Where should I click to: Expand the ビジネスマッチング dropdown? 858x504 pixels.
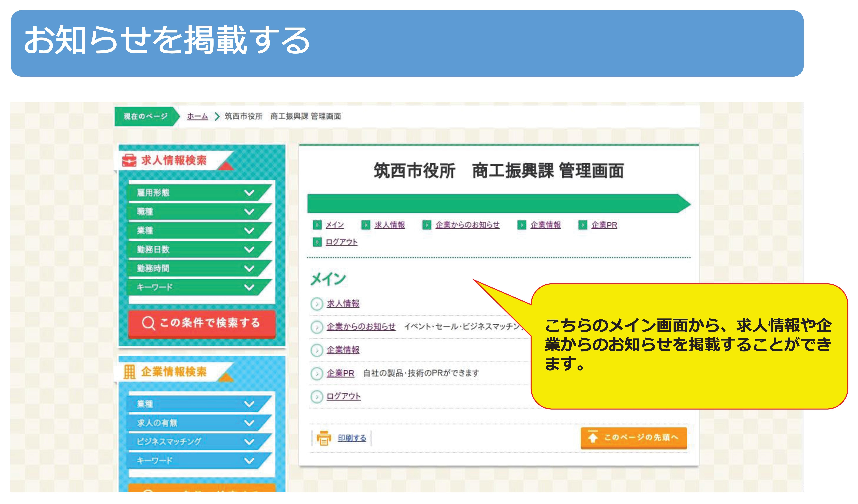click(x=199, y=442)
